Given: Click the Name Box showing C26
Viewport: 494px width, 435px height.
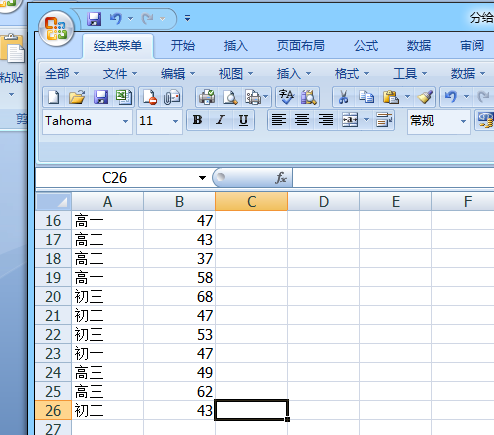Looking at the screenshot, I should (115, 178).
